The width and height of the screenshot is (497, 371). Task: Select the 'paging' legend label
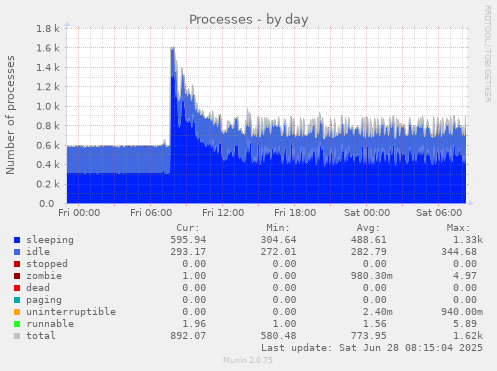coord(44,300)
